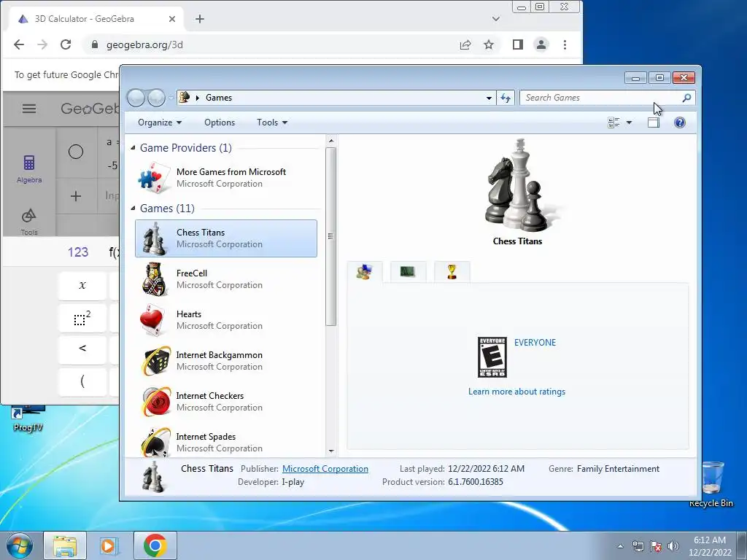This screenshot has height=560, width=747.
Task: Open Chrome tab search dropdown
Action: (x=496, y=19)
